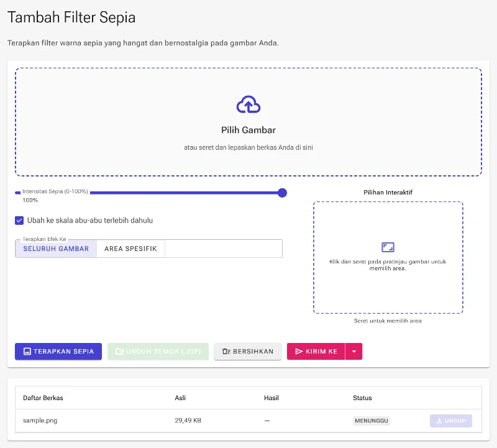
Task: Click the interactive area selection preview box
Action: point(388,257)
